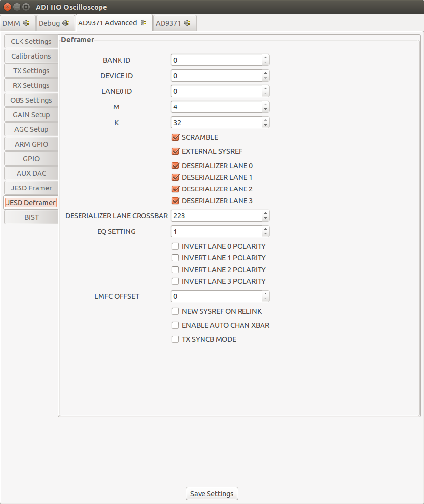Click the down stepper on LMFC OFFSET
Image resolution: width=424 pixels, height=504 pixels.
click(x=265, y=298)
